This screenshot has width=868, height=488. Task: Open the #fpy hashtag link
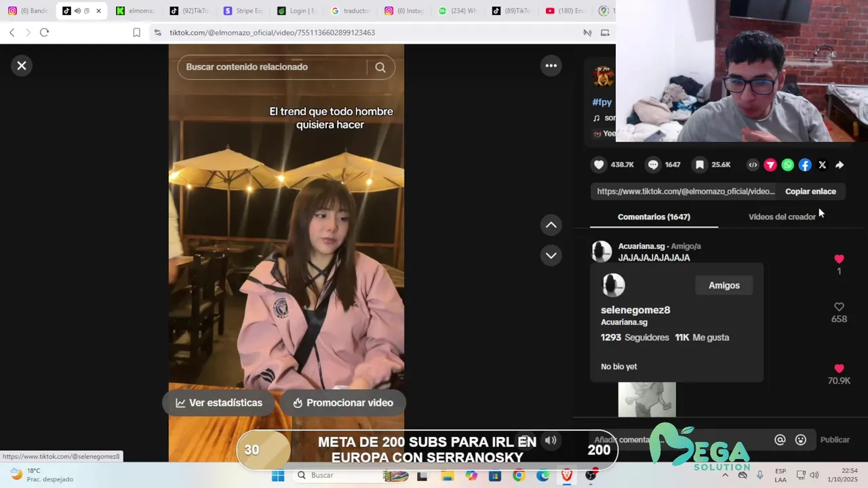(602, 102)
